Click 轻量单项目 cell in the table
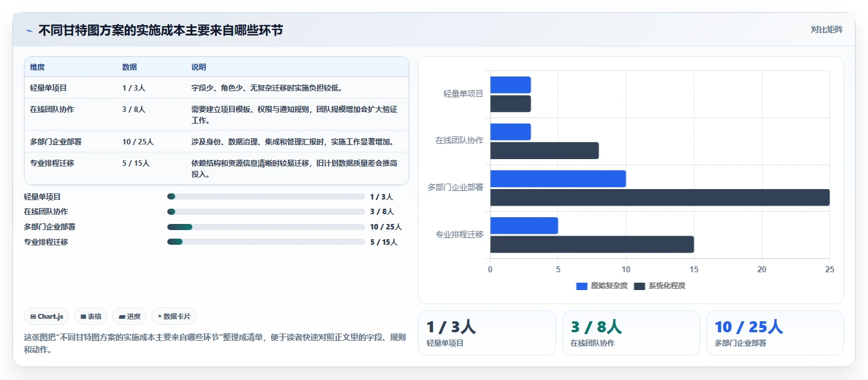Screen dimensions: 868x380 coord(48,88)
